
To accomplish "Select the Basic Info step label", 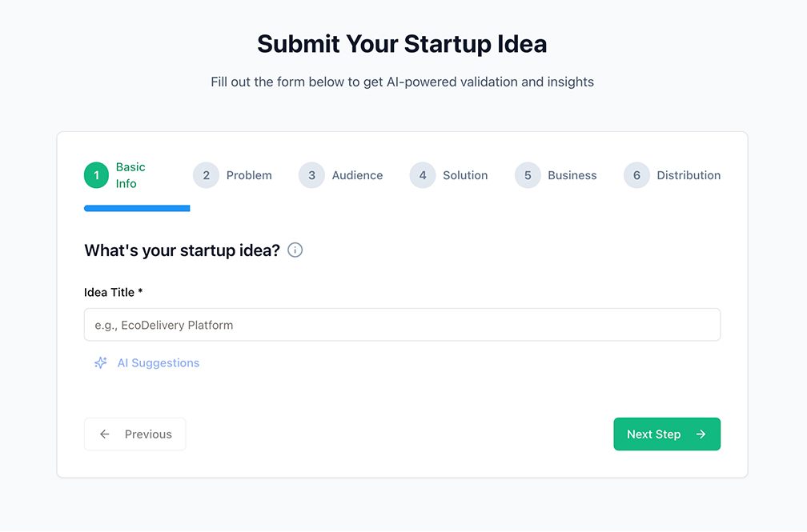I will pos(130,175).
